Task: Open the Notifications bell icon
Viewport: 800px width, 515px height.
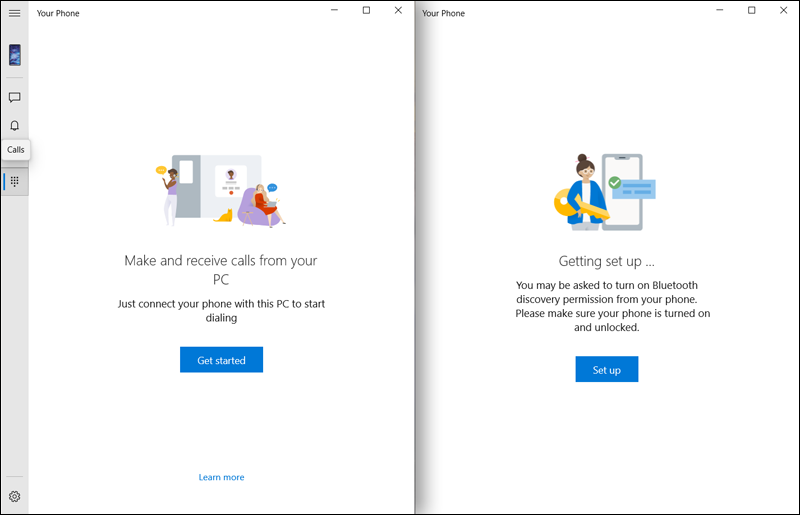Action: 14,126
